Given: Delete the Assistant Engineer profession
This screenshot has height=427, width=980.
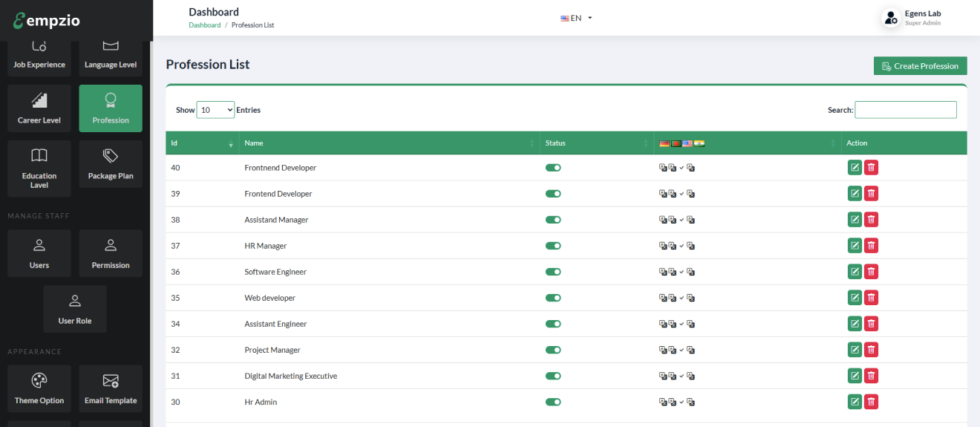Looking at the screenshot, I should point(872,324).
